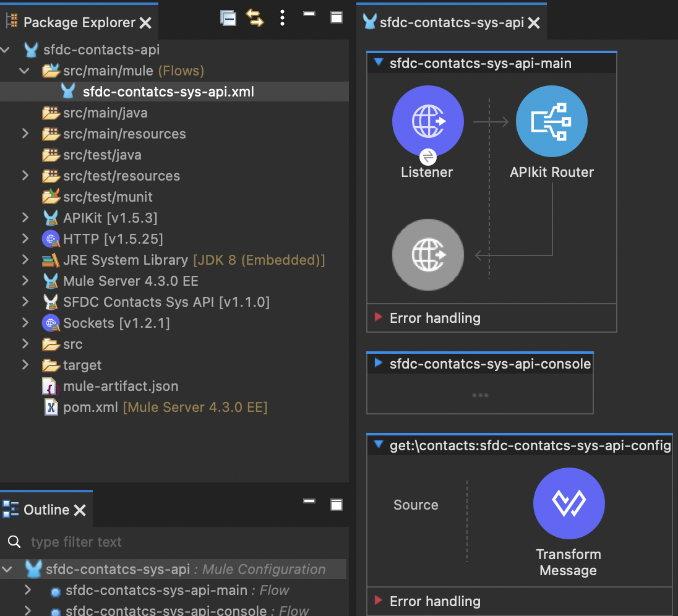Expand sfdc-contatcs-sys-api-main Flow in Outline
Viewport: 678px width, 616px height.
click(28, 589)
